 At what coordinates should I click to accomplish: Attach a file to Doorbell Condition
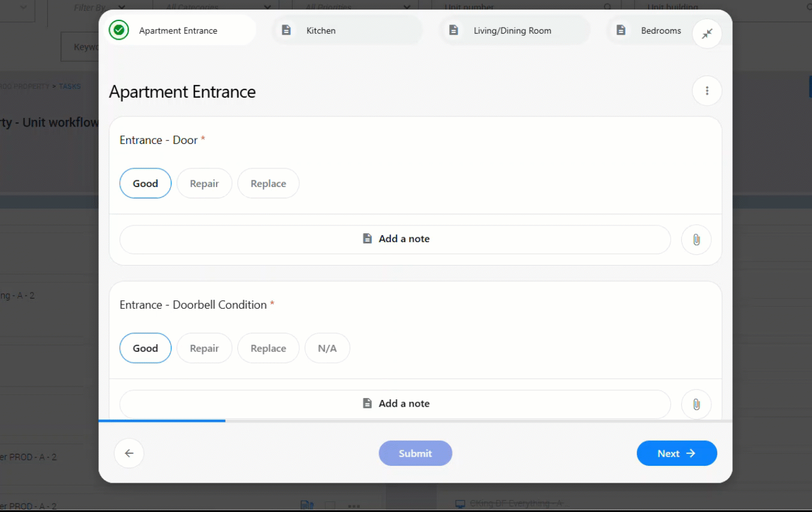696,405
